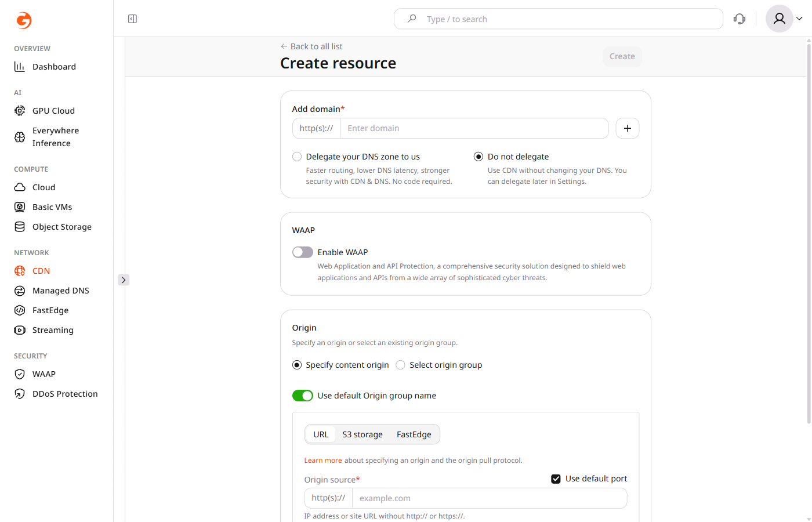Switch to the FastEdge origin tab
The image size is (812, 522).
(x=414, y=434)
